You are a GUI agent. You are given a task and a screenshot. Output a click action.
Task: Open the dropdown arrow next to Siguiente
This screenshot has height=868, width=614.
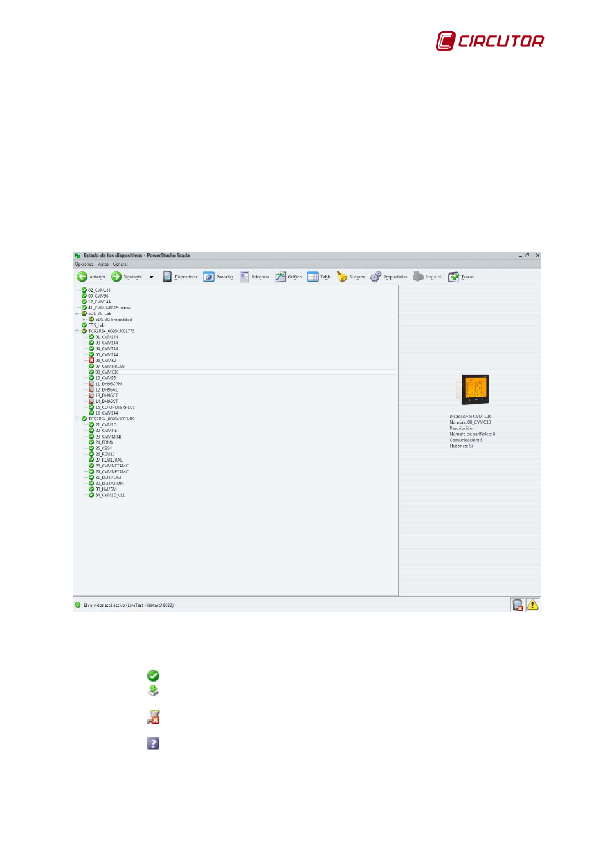(x=152, y=277)
